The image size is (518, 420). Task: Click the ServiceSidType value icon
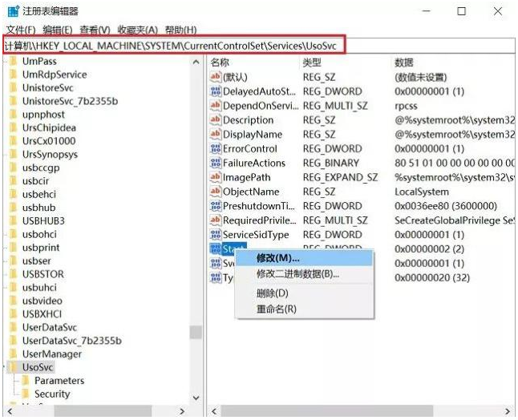point(215,235)
